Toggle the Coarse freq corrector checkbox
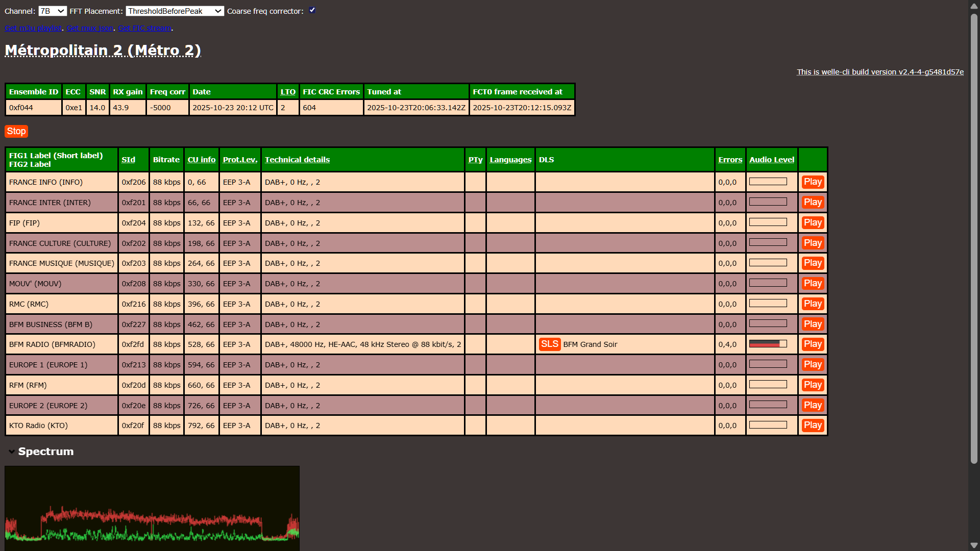 (x=312, y=10)
